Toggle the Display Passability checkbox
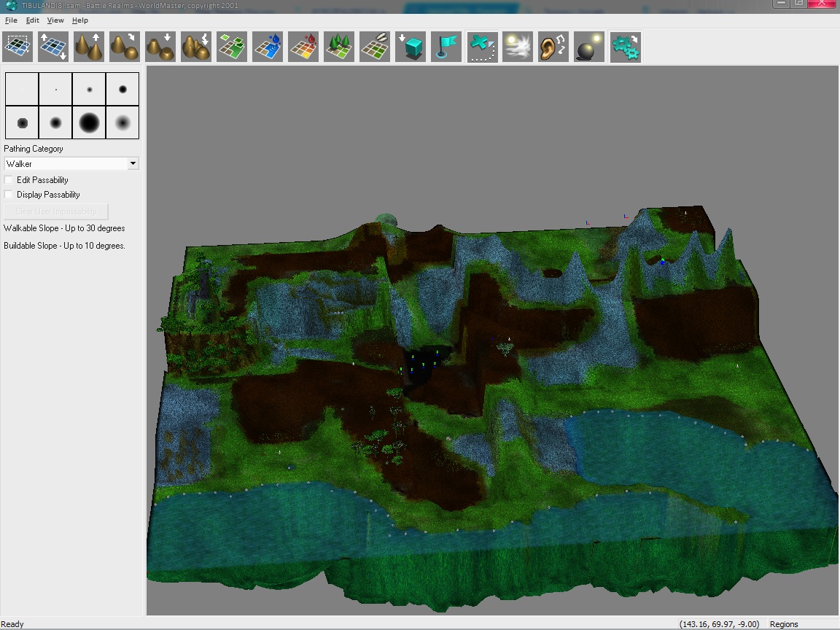This screenshot has width=840, height=630. pos(9,195)
